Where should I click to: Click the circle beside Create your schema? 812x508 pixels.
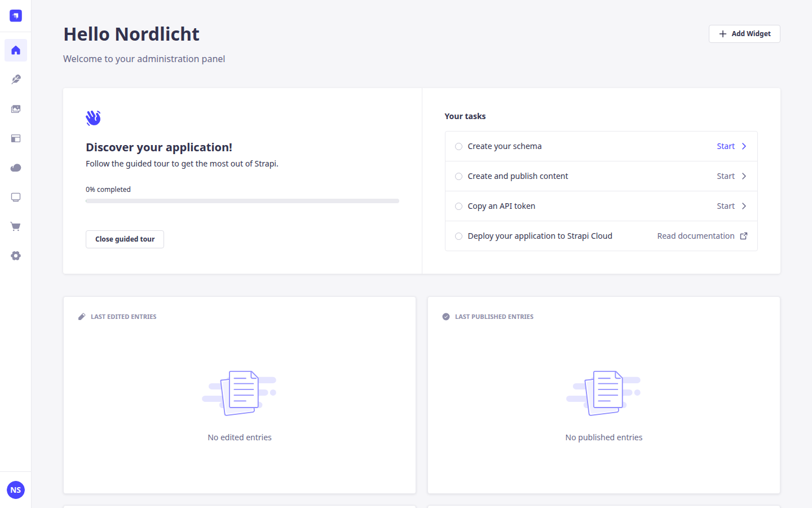click(x=458, y=146)
